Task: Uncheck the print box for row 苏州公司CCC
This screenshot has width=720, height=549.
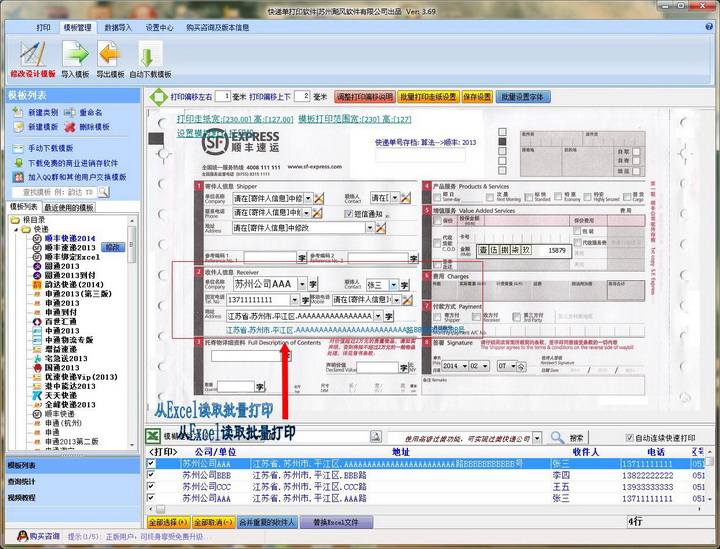Action: click(x=151, y=486)
